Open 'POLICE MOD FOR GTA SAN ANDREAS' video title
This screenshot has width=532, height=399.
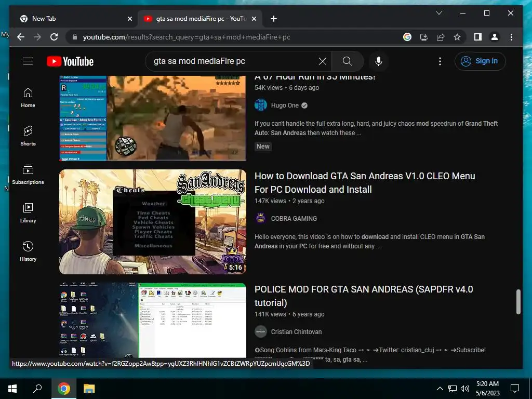pyautogui.click(x=363, y=296)
